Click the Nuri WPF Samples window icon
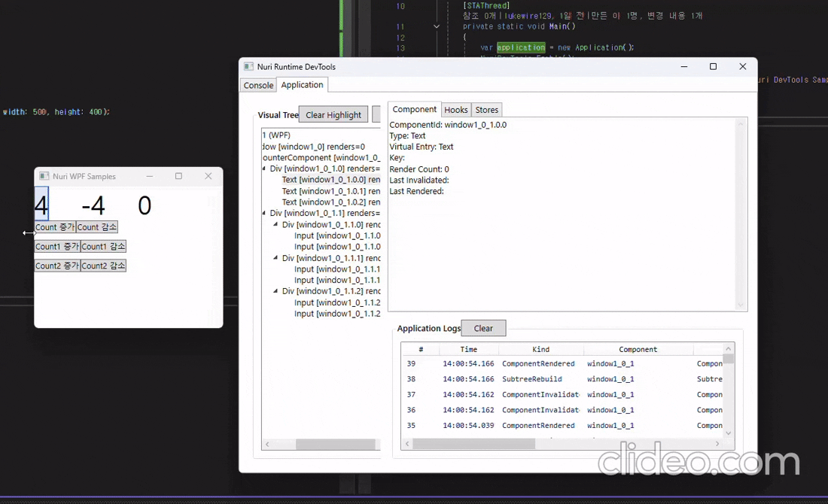The height and width of the screenshot is (504, 828). 44,176
